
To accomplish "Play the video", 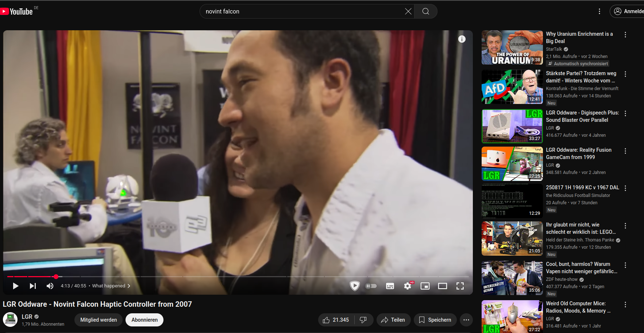I will [x=15, y=286].
